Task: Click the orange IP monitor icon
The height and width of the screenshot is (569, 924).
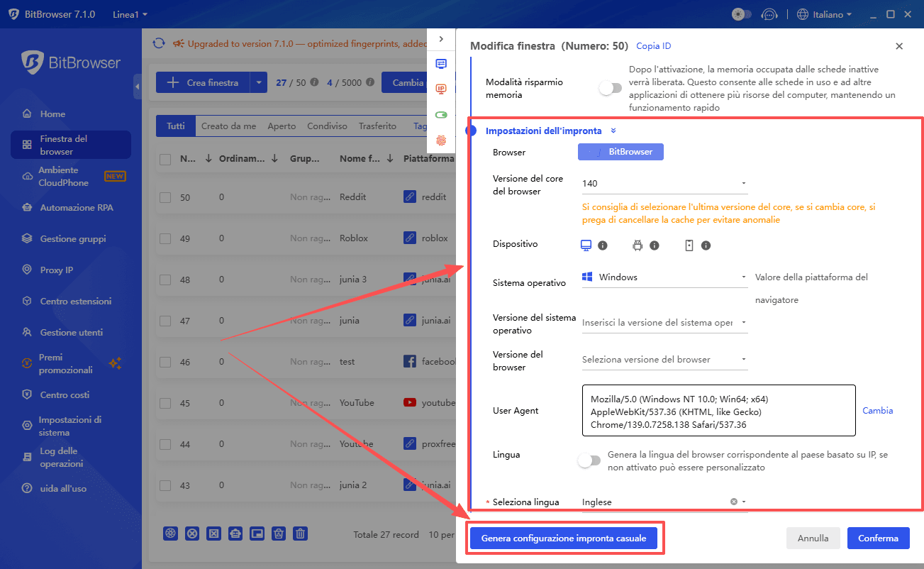Action: coord(441,89)
